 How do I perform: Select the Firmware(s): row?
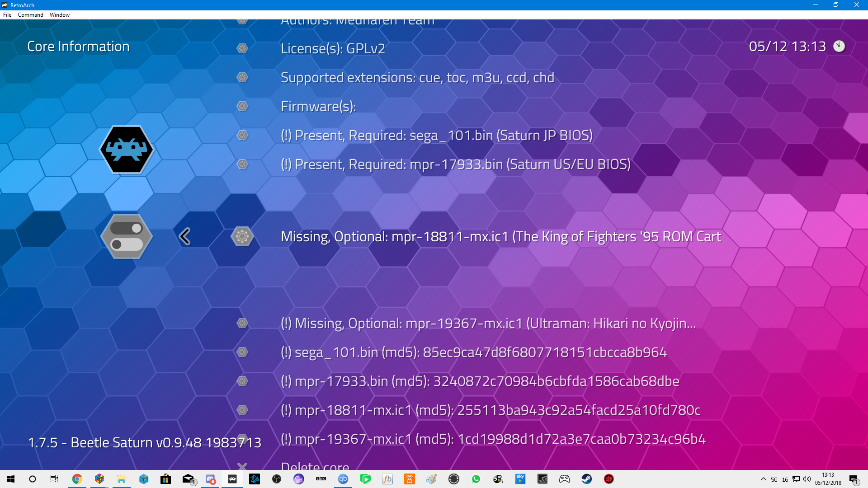point(318,106)
